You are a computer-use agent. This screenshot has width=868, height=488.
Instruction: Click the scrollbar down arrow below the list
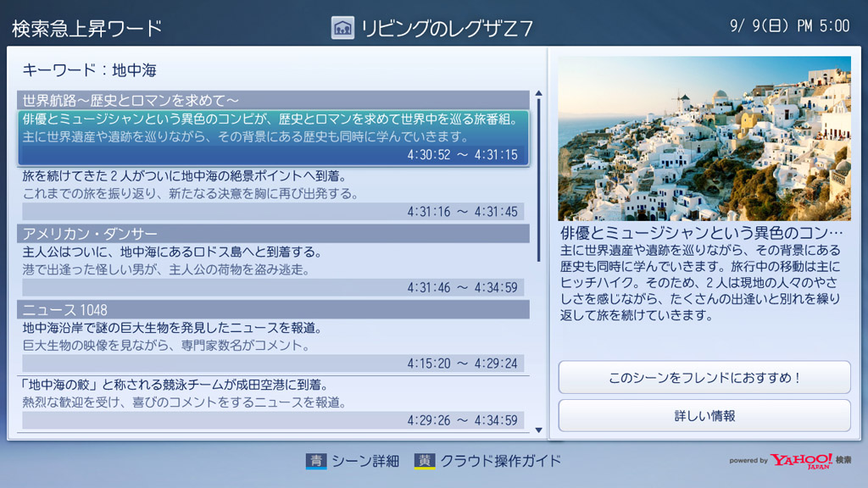(x=539, y=429)
